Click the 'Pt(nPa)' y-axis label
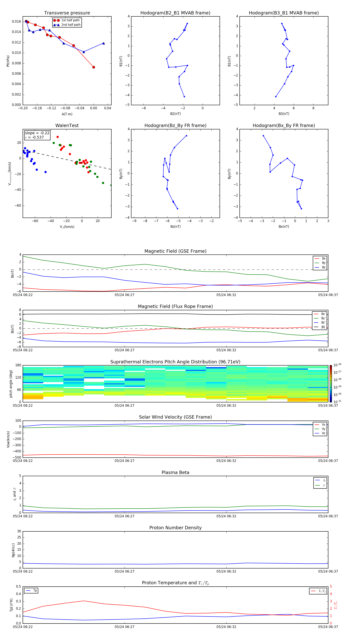 (8, 61)
